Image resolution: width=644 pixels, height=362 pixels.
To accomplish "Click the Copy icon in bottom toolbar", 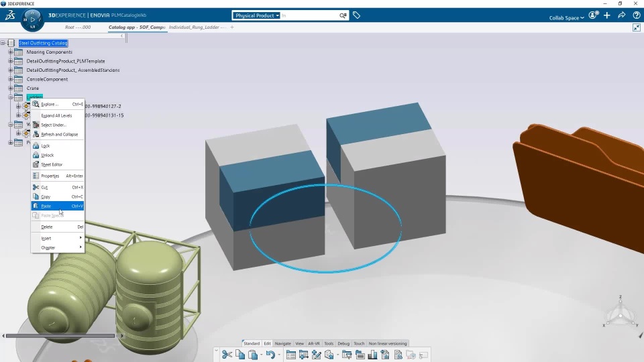I will tap(240, 355).
